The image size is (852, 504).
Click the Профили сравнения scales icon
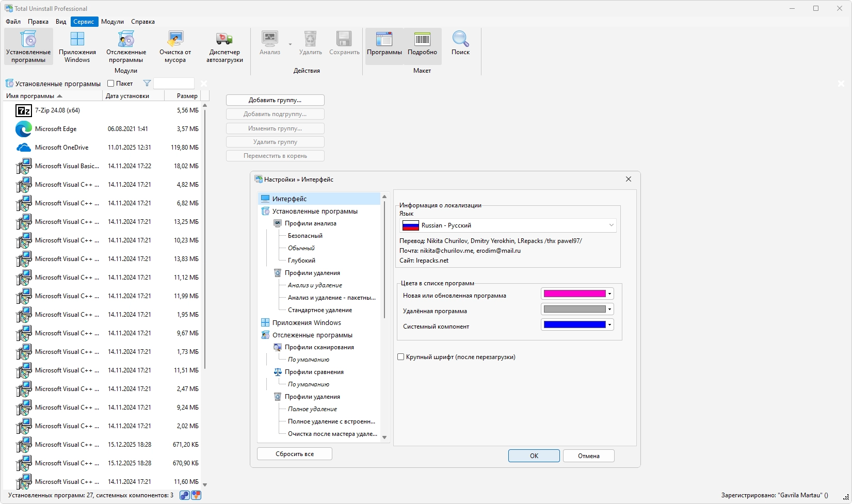(278, 372)
